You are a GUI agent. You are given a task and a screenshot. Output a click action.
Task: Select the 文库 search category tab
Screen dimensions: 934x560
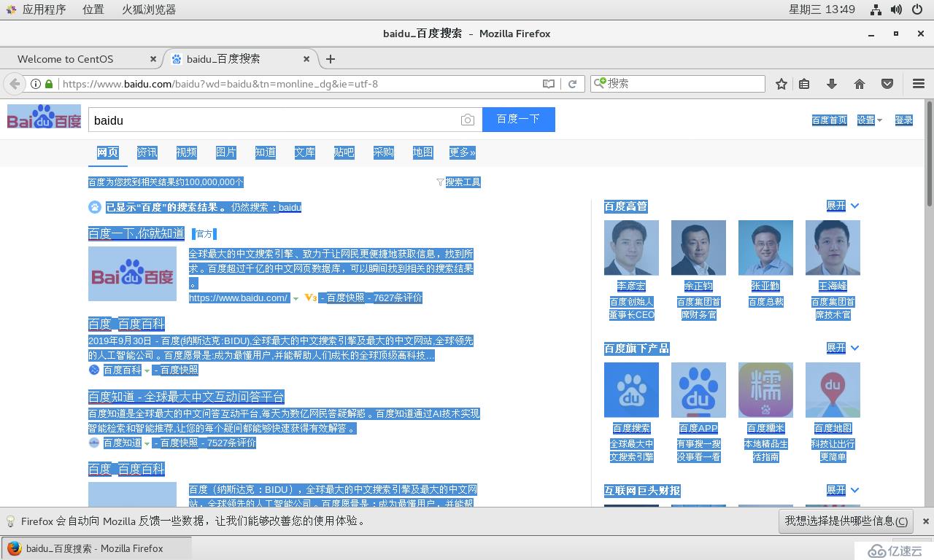click(304, 152)
